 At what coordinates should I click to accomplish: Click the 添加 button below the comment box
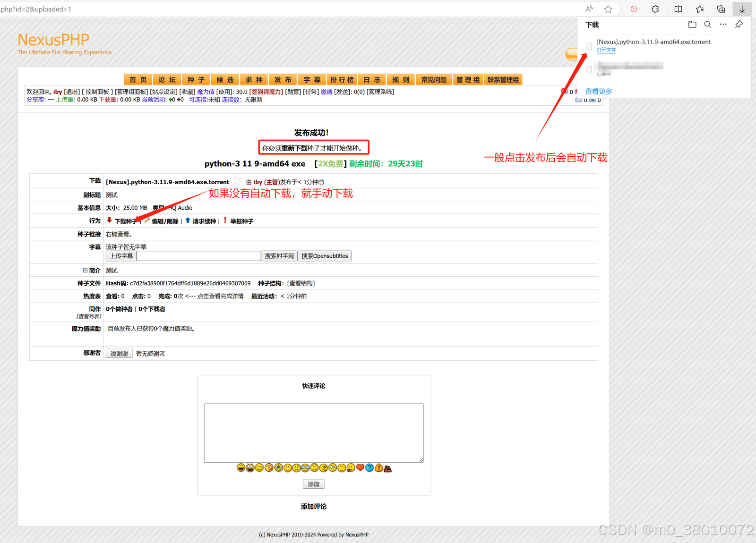point(314,484)
